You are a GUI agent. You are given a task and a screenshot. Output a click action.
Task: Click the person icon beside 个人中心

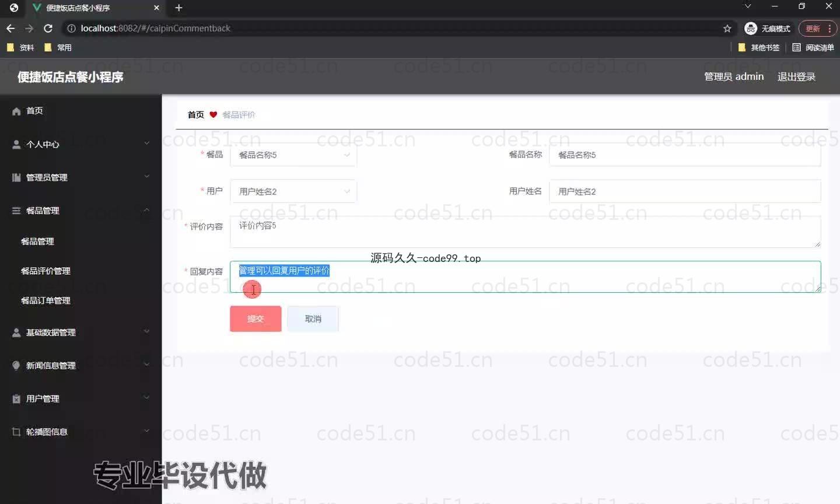[x=16, y=144]
